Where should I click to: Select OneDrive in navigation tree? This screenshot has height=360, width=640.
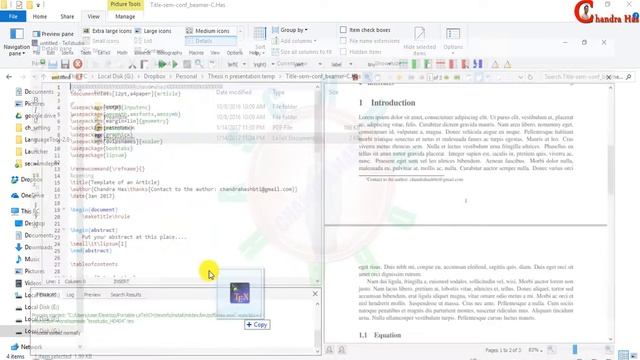(x=27, y=196)
